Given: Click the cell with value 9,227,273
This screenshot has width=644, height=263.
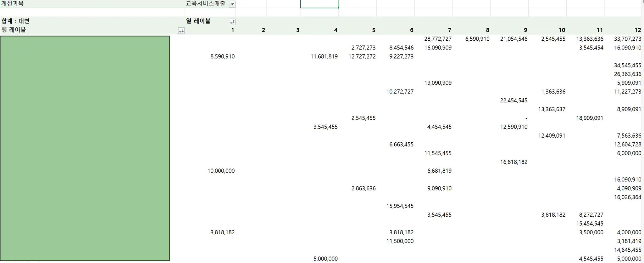Looking at the screenshot, I should point(401,57).
